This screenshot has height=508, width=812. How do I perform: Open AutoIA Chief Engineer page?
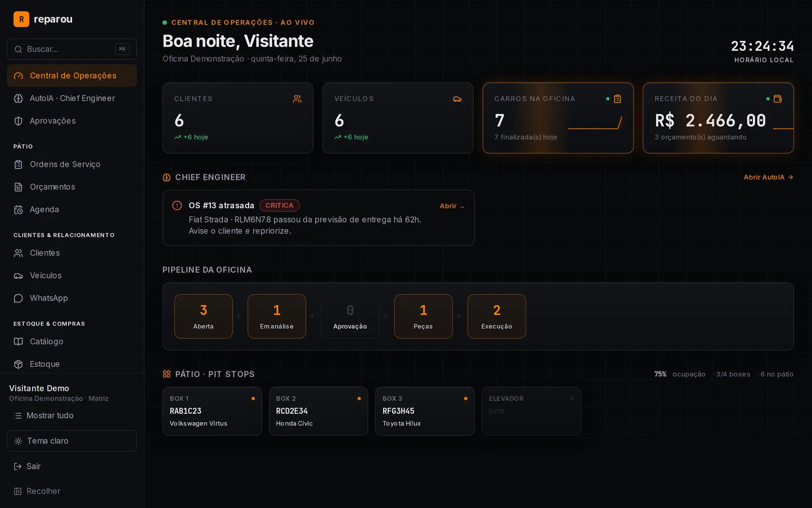tap(72, 98)
